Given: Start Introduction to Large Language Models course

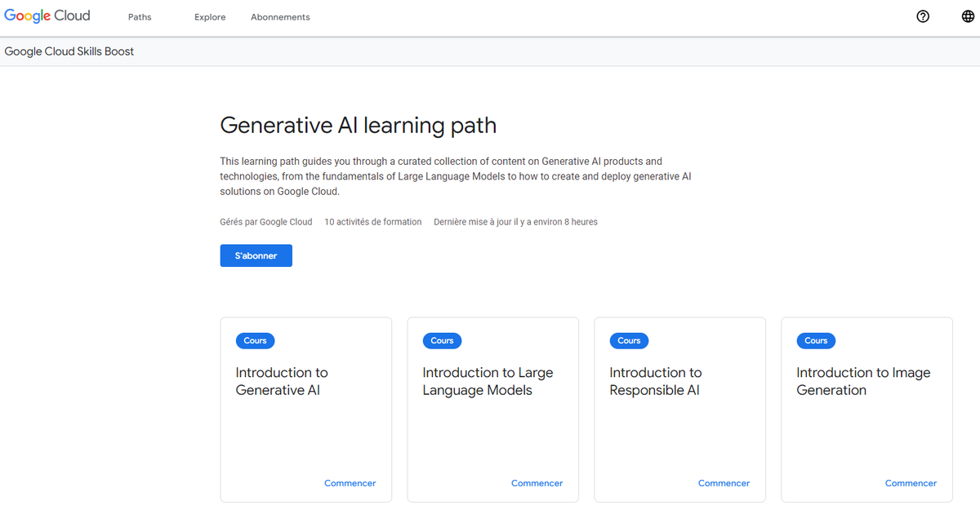Looking at the screenshot, I should (537, 483).
